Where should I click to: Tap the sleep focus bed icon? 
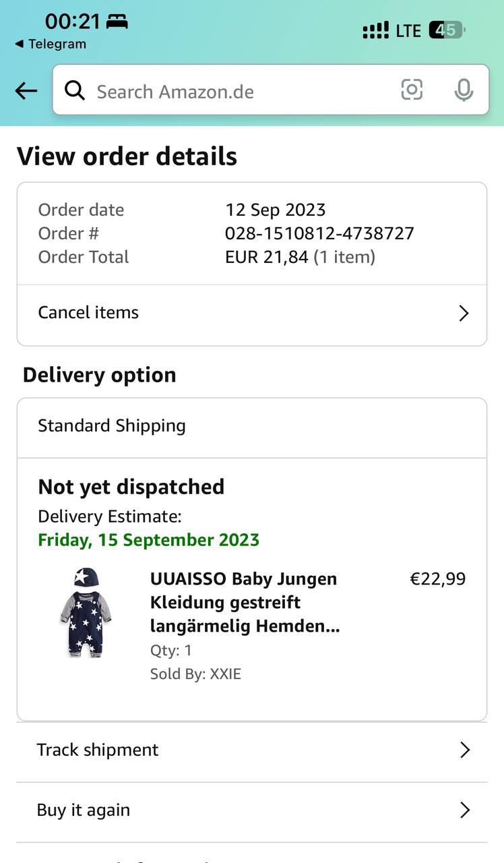point(117,22)
